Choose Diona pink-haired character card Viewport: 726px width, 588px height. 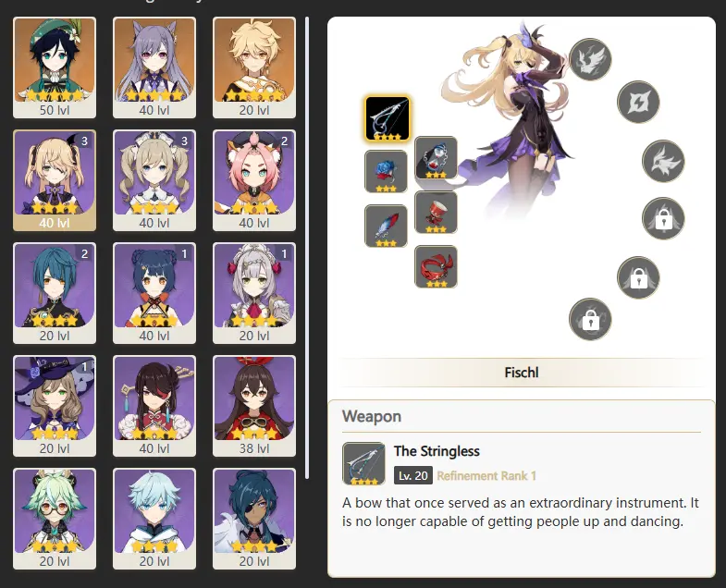(254, 180)
